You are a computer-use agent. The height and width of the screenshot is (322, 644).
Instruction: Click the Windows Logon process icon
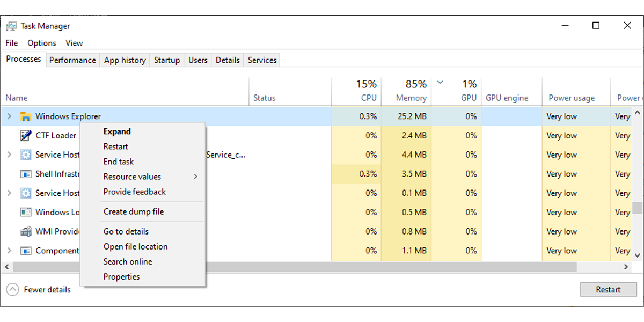click(25, 213)
